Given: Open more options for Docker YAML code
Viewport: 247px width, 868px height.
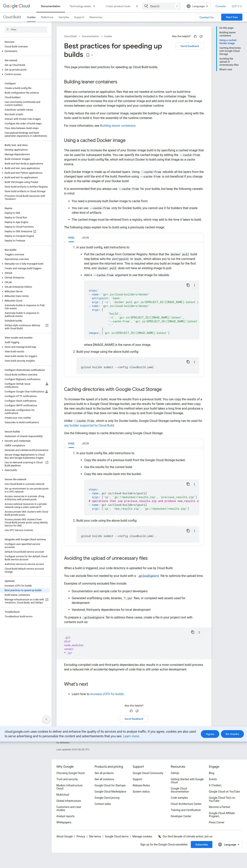Looking at the screenshot, I should pyautogui.click(x=194, y=285).
